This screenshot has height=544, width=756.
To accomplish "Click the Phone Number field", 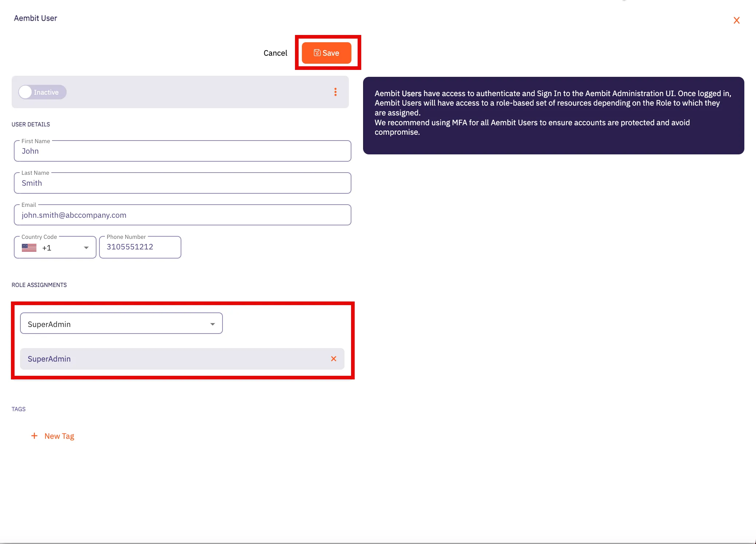I will click(x=140, y=247).
